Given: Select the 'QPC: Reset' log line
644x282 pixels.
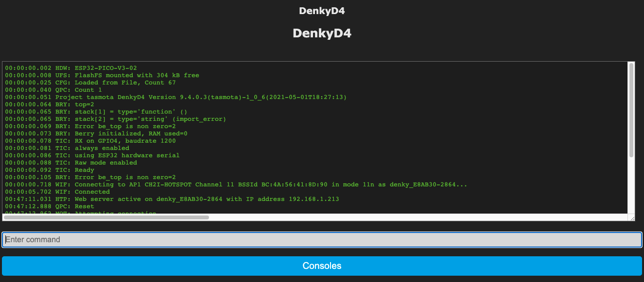Looking at the screenshot, I should pos(50,206).
